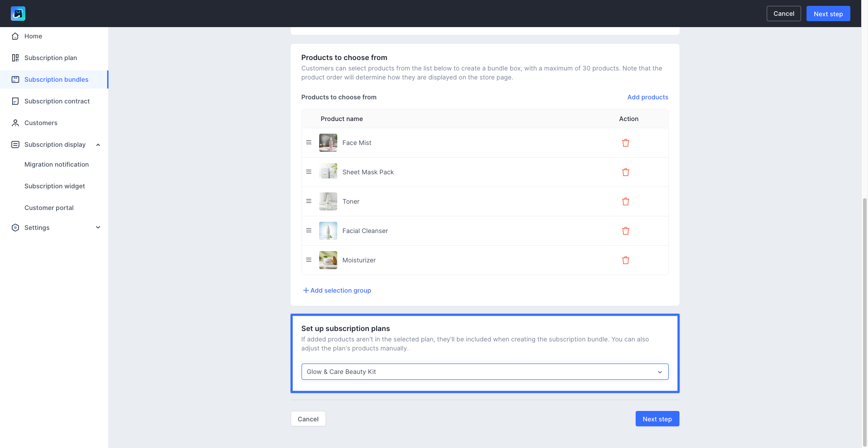Open the Glow & Care Beauty Kit dropdown
The width and height of the screenshot is (868, 448).
tap(485, 372)
